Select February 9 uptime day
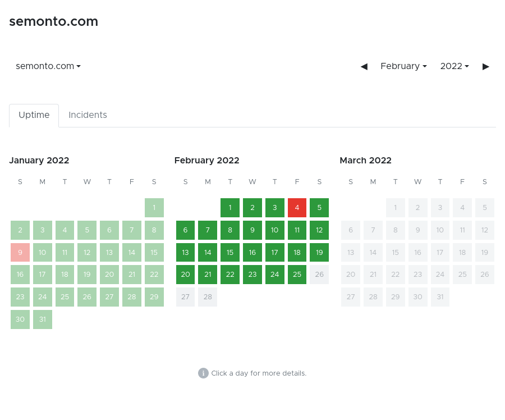505x420 pixels. (252, 230)
